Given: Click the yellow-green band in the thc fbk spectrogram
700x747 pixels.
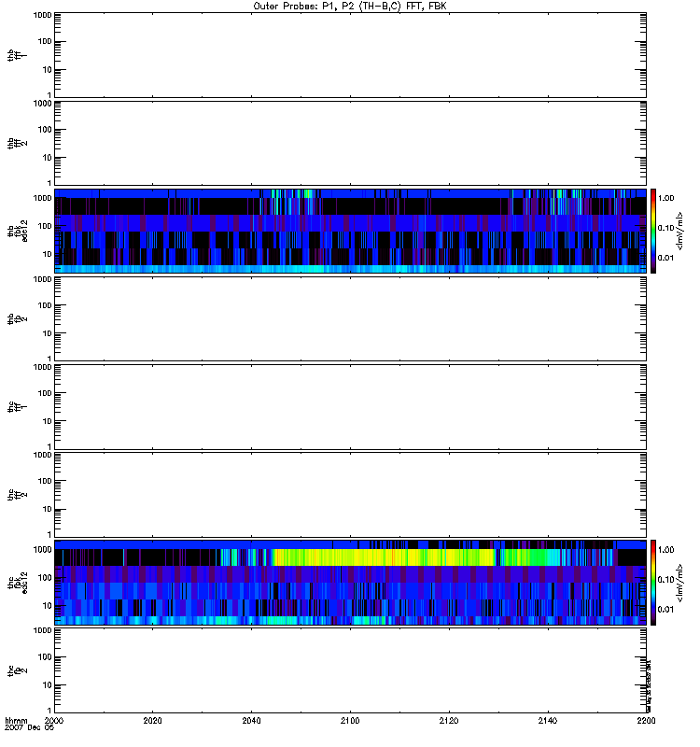Looking at the screenshot, I should 384,557.
